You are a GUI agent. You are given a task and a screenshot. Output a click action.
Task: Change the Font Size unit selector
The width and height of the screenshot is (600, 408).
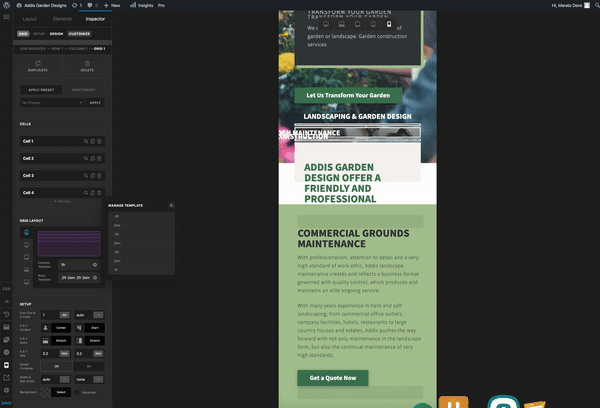pyautogui.click(x=64, y=315)
